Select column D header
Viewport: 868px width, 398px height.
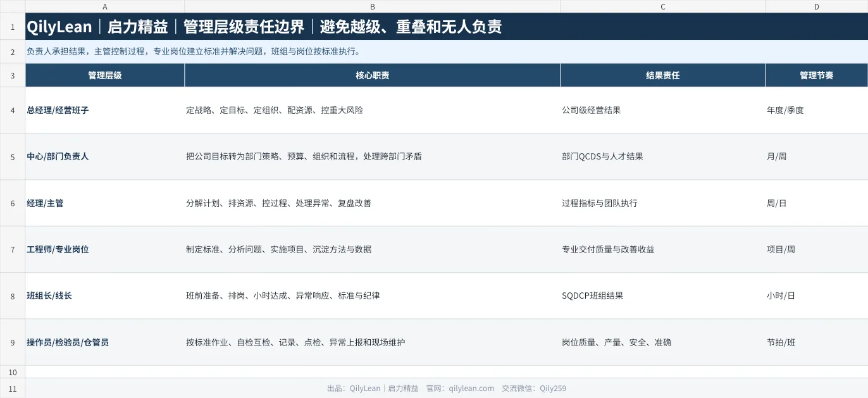click(817, 6)
